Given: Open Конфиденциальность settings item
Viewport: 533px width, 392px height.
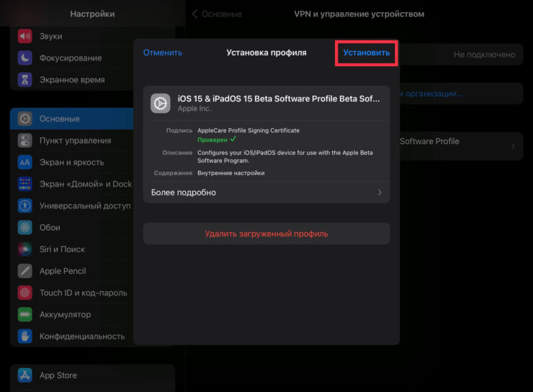Looking at the screenshot, I should (81, 336).
